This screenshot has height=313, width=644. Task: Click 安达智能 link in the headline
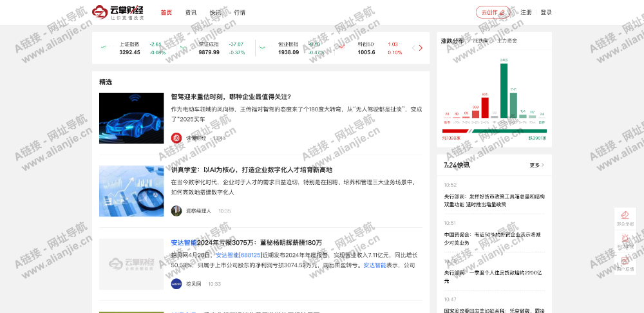click(x=184, y=242)
